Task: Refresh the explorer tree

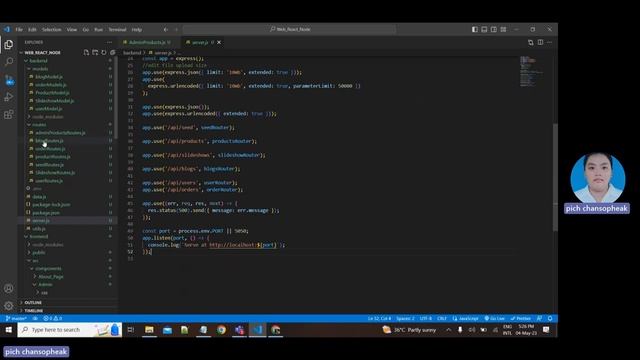Action: click(104, 53)
